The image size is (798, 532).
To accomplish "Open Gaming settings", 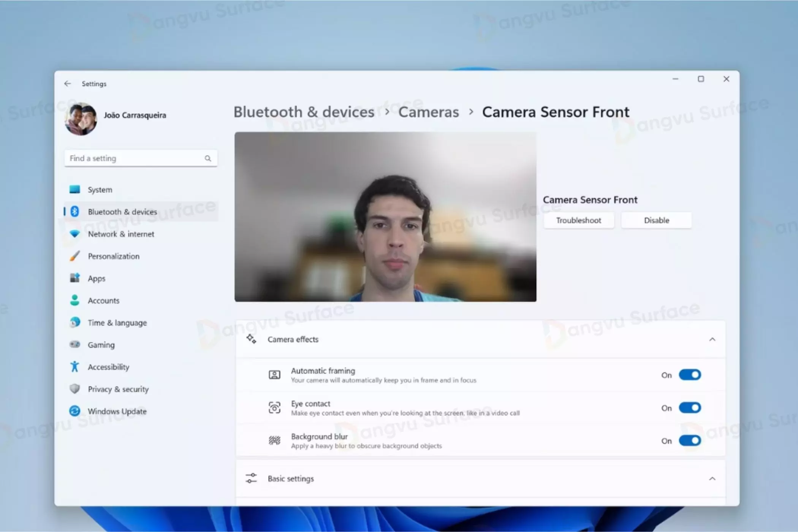I will 141,345.
